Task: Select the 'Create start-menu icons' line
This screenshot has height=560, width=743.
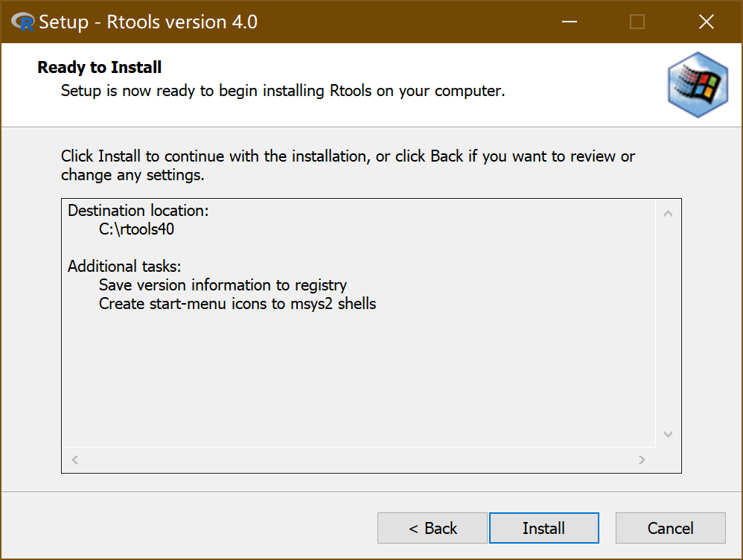Action: (x=237, y=304)
